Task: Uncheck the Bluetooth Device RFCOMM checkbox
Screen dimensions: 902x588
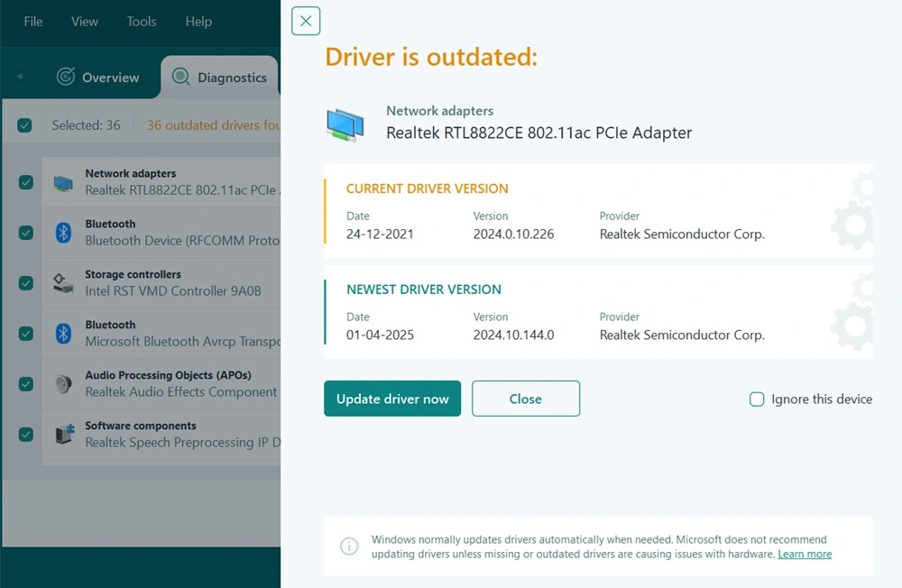Action: pyautogui.click(x=25, y=233)
